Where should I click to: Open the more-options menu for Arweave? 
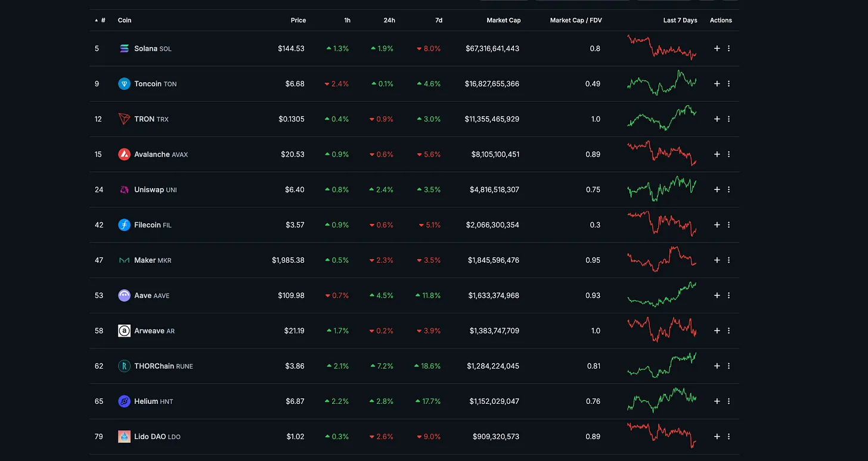tap(729, 331)
